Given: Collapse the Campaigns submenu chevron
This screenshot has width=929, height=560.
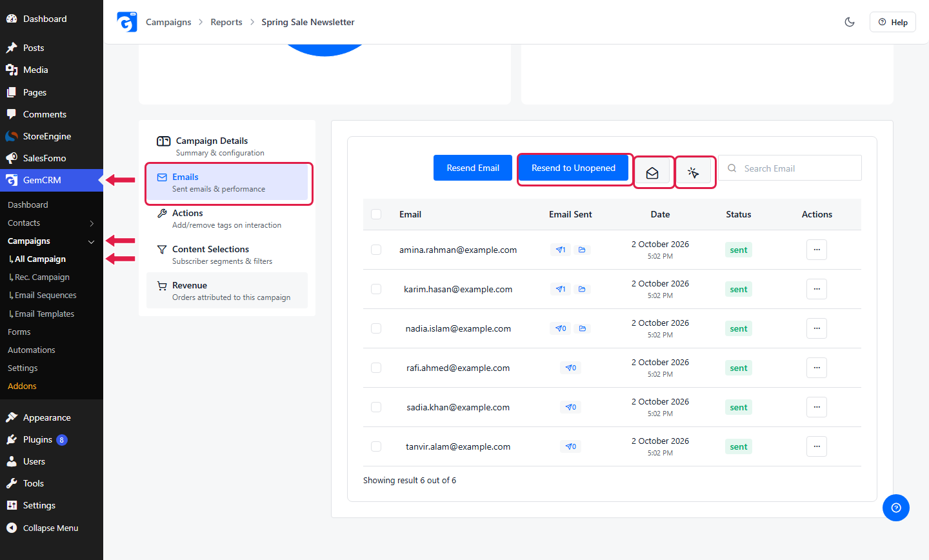Looking at the screenshot, I should tap(92, 241).
